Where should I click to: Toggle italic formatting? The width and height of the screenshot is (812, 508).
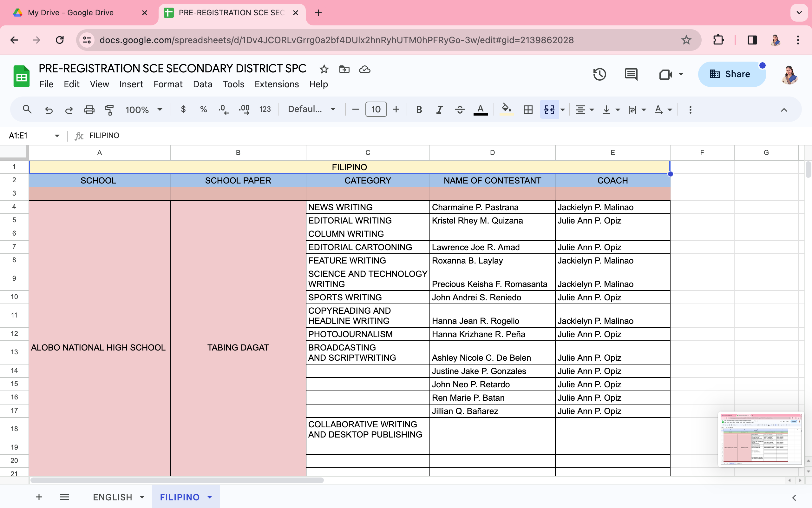[x=439, y=110]
